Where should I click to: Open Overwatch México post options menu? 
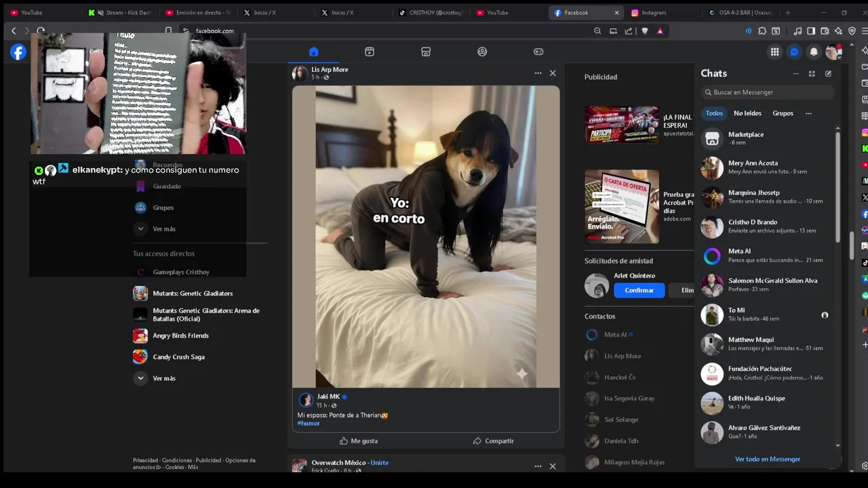(x=538, y=466)
